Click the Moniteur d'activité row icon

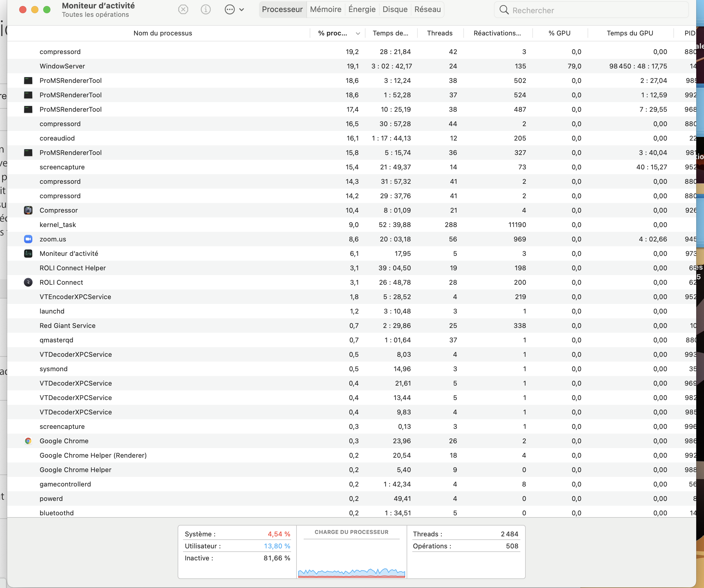point(28,253)
